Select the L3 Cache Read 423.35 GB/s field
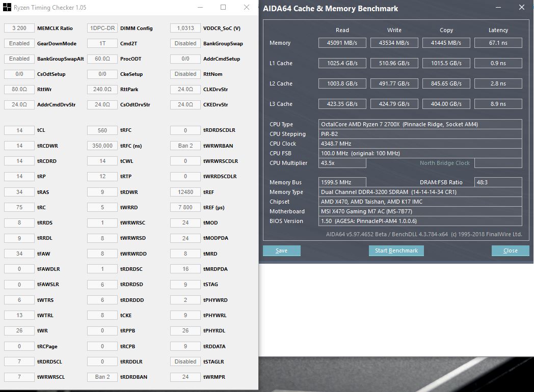Image resolution: width=534 pixels, height=392 pixels. [342, 104]
